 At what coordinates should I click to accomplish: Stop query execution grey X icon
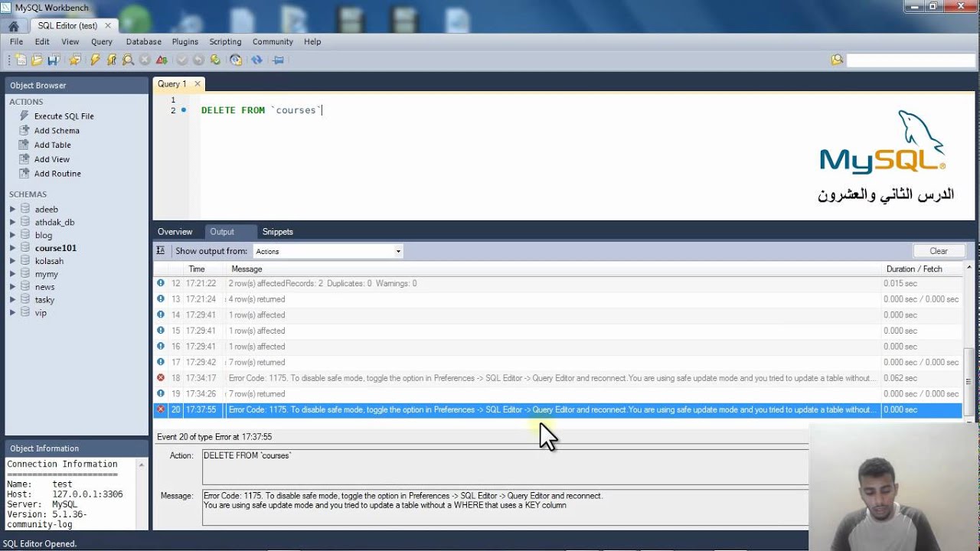click(x=145, y=60)
